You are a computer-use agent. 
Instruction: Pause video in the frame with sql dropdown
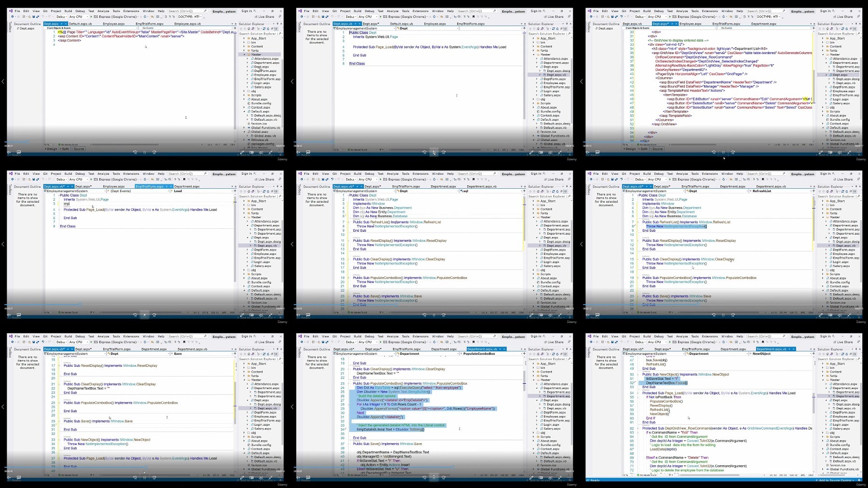click(434, 315)
